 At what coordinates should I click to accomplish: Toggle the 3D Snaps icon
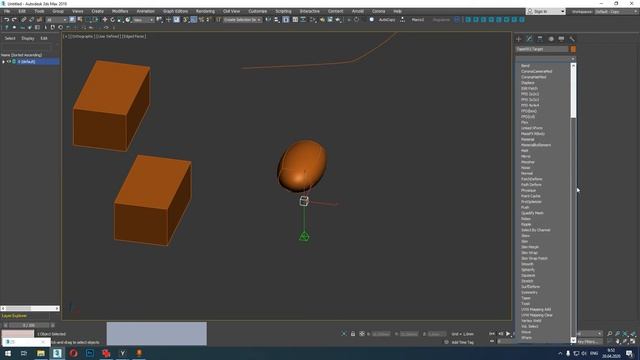(186, 20)
